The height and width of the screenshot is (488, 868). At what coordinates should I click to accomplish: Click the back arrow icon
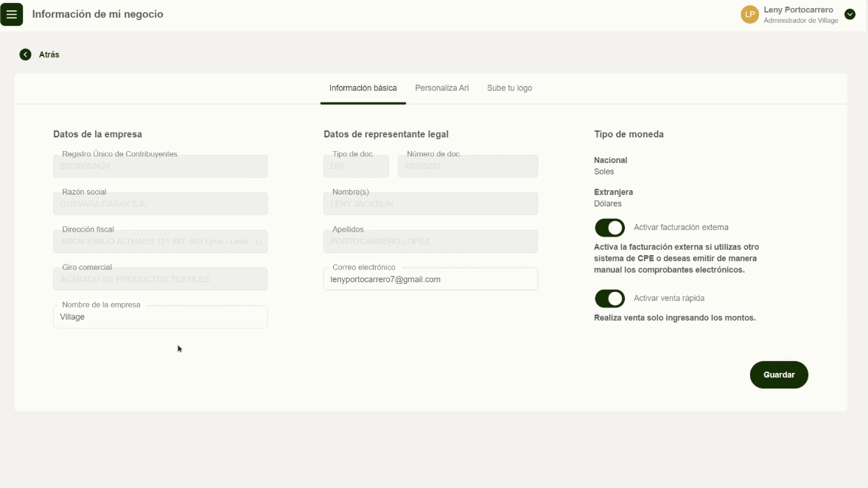coord(26,55)
